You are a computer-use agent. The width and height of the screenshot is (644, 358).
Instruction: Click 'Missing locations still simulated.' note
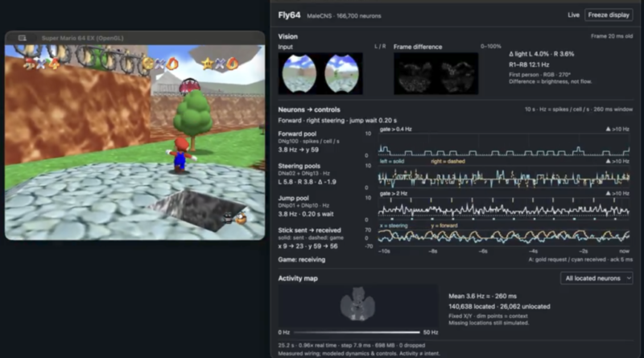(x=489, y=323)
